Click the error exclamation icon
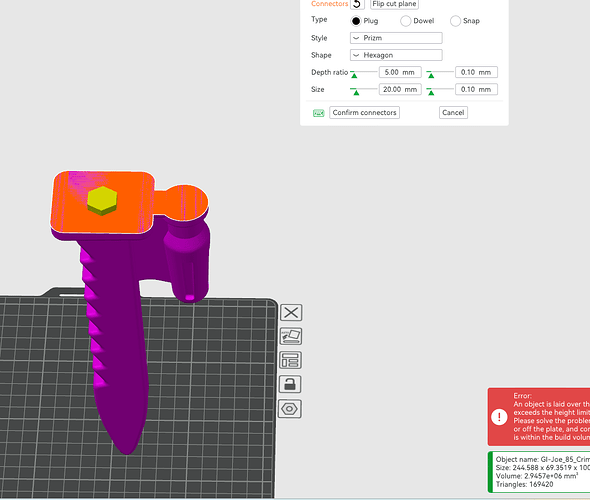590x500 pixels. click(x=499, y=417)
